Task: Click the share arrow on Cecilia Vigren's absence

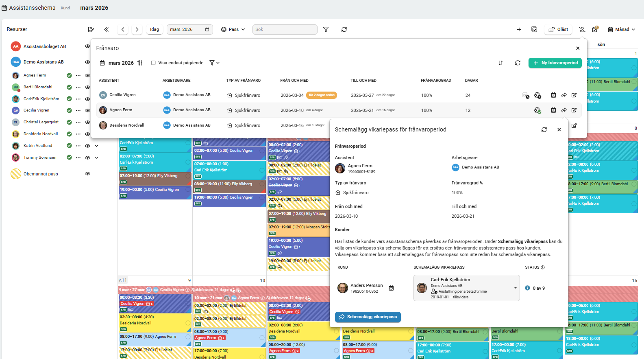Action: 564,95
